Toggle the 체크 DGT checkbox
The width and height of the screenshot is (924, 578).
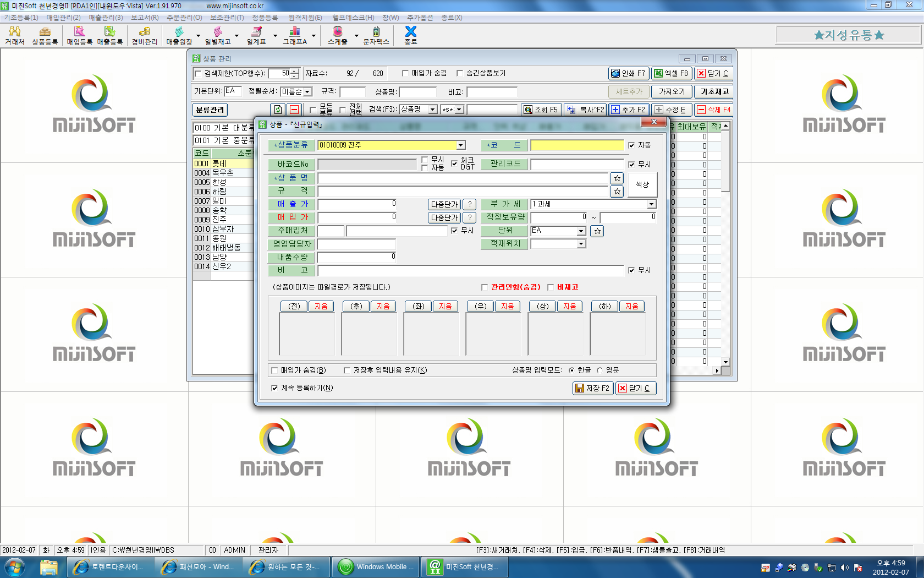click(x=454, y=163)
